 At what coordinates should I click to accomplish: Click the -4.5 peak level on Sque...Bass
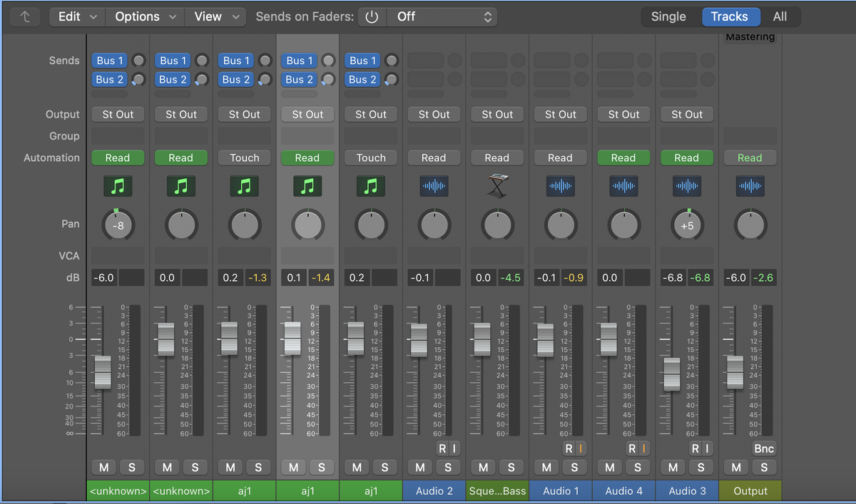pos(510,277)
